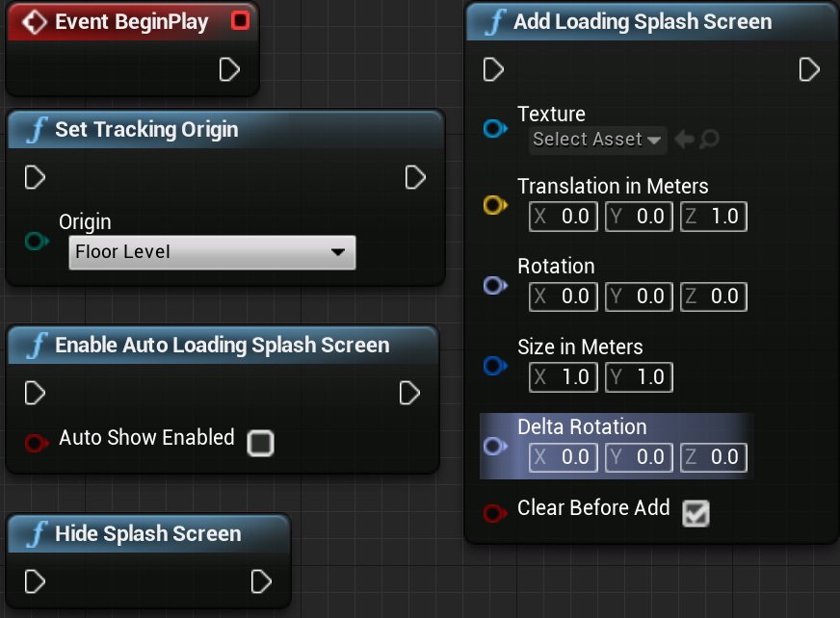The height and width of the screenshot is (618, 840).
Task: Click the Translation in Meters vector pin
Action: (x=495, y=205)
